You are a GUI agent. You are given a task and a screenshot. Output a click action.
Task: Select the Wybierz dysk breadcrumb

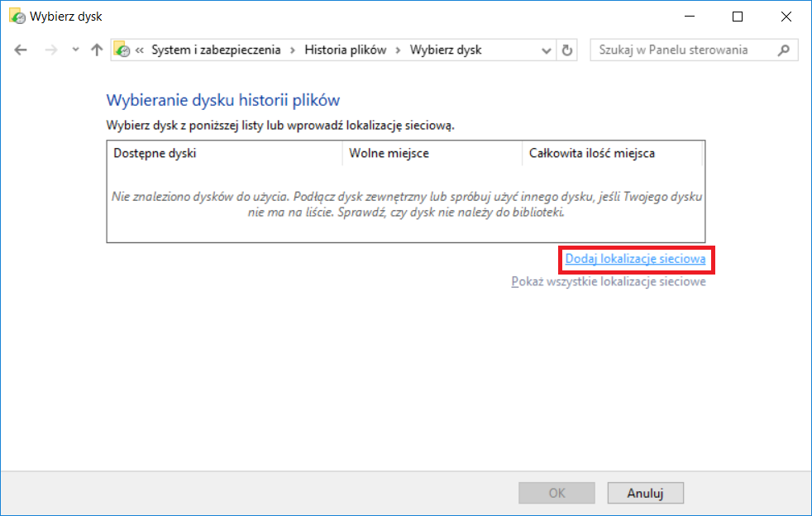[446, 50]
